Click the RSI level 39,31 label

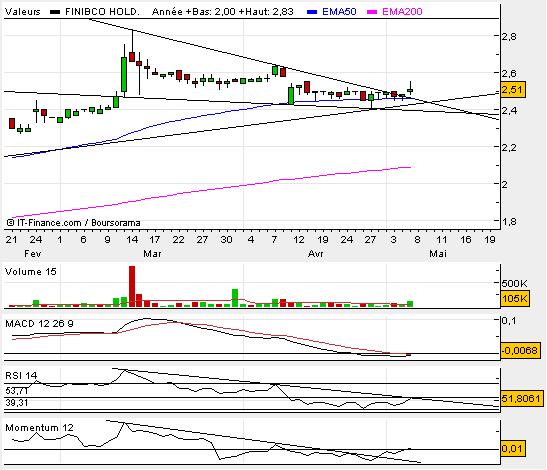17,403
